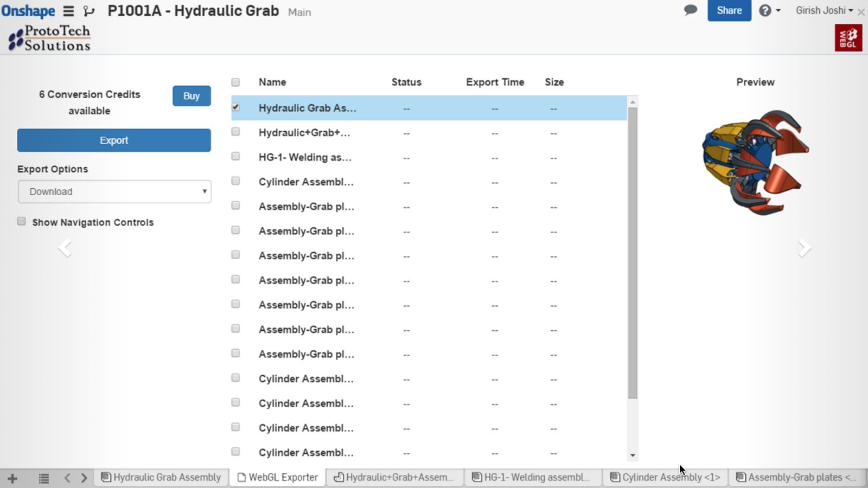Open the comments speech bubble icon
Viewport: 868px width, 488px height.
tap(690, 10)
